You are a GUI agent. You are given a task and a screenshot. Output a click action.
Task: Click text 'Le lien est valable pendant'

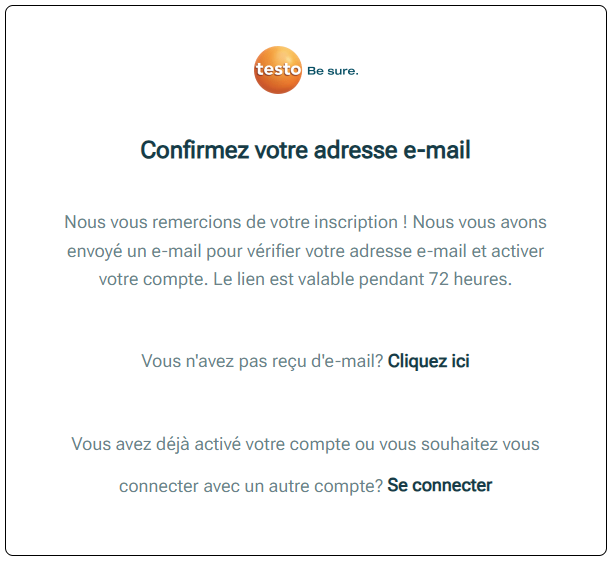click(318, 280)
